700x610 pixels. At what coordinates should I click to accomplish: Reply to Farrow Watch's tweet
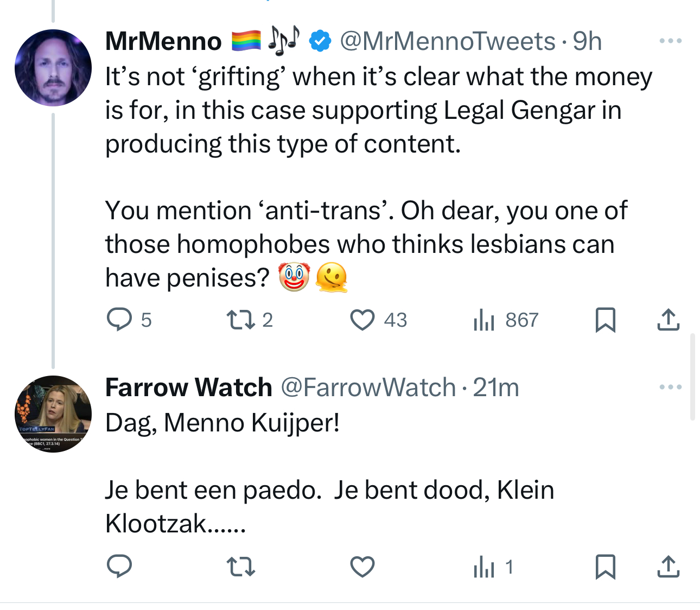[x=119, y=567]
